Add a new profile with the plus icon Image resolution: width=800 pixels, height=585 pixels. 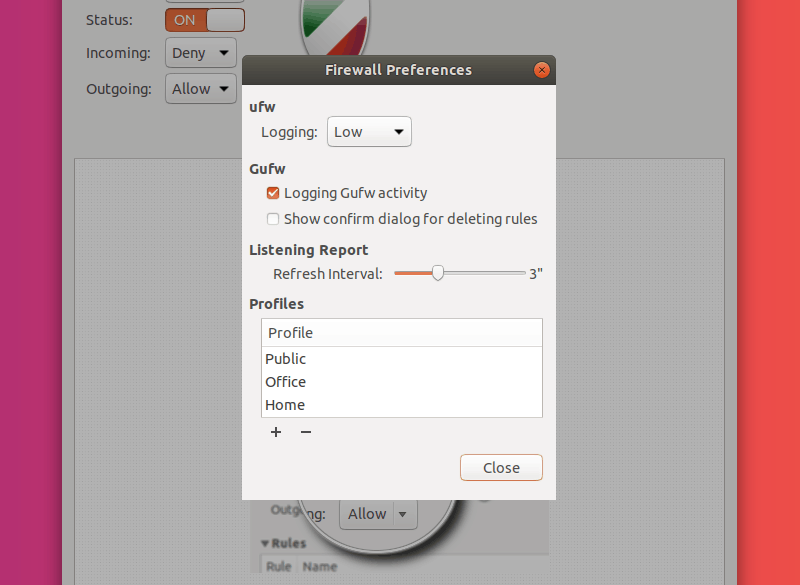click(x=276, y=432)
